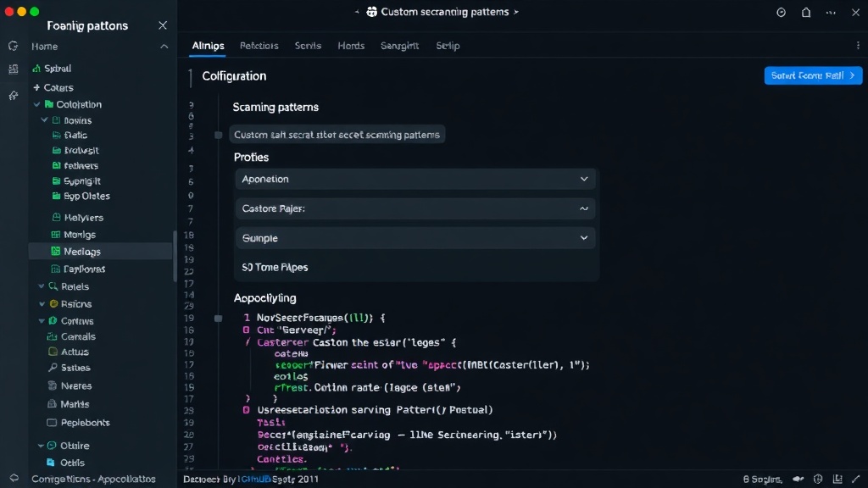Switch to the Alinigs tab
868x488 pixels.
(x=209, y=46)
